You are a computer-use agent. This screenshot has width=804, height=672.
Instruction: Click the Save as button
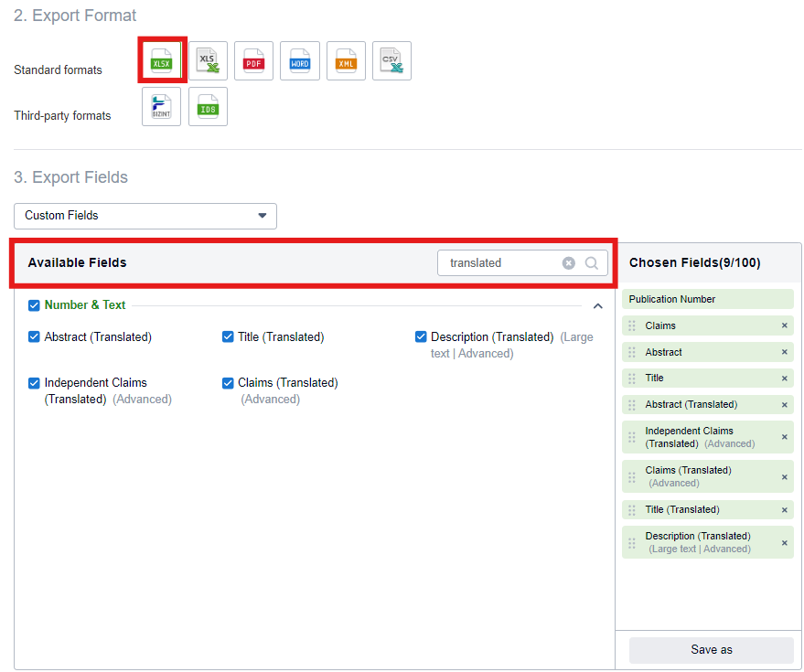711,649
